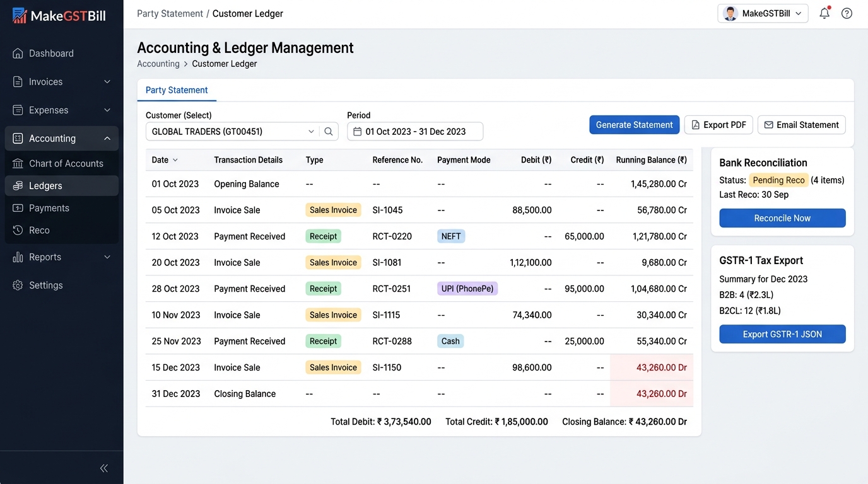Click the Settings gear icon
Image resolution: width=868 pixels, height=484 pixels.
click(x=18, y=285)
